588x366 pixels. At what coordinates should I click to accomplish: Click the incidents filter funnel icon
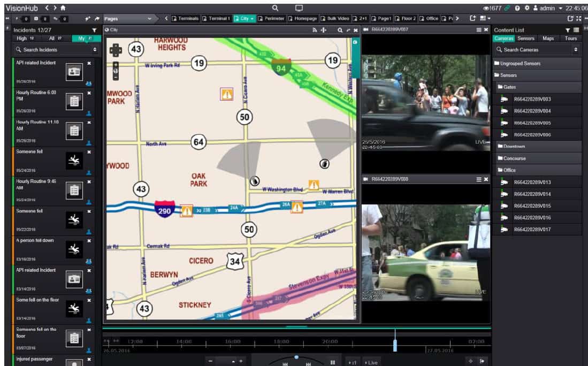coord(94,30)
